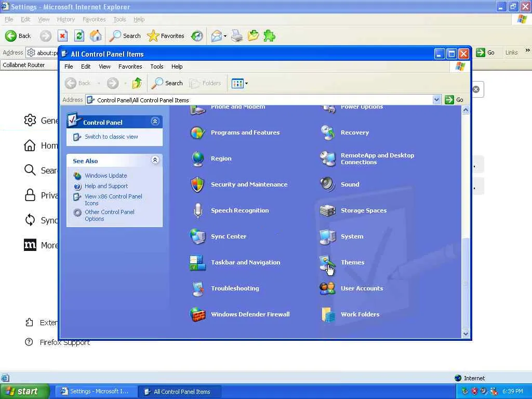The height and width of the screenshot is (399, 532).
Task: Open Windows Defender Firewall brick icon
Action: pos(197,314)
